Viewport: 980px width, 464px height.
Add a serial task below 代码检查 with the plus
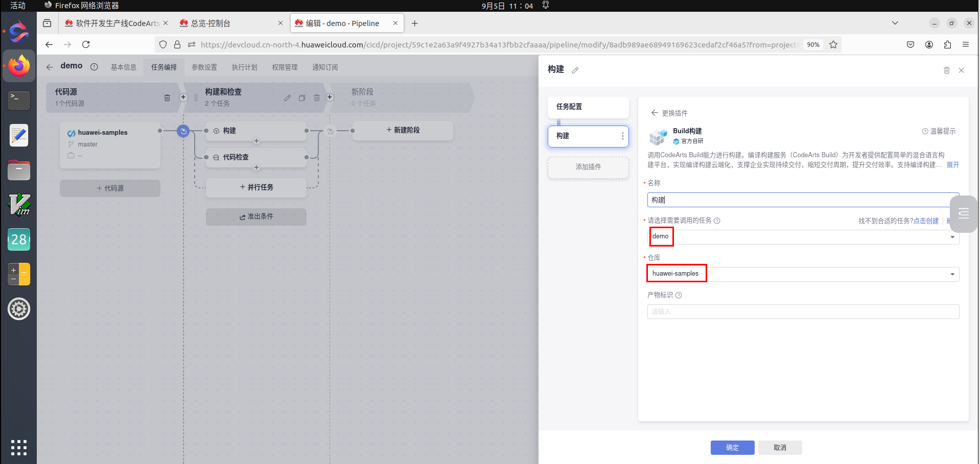256,168
